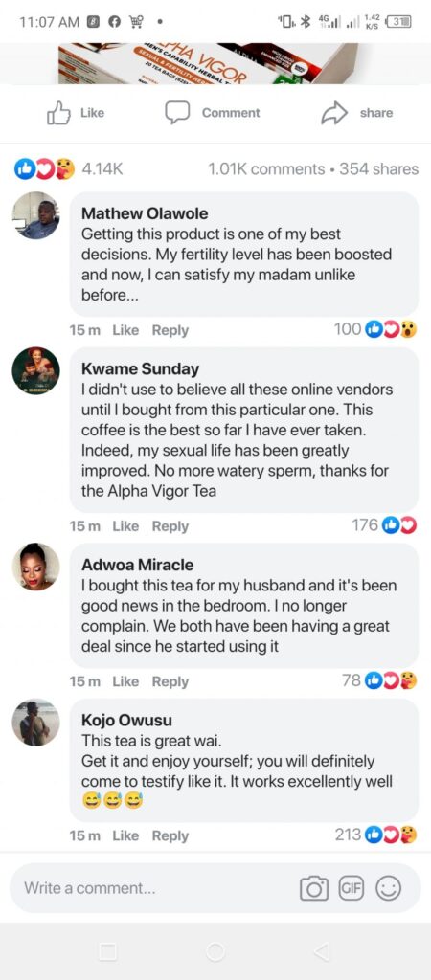The image size is (431, 980).
Task: Tap the thumbs-up Like icon on post
Action: 58,113
